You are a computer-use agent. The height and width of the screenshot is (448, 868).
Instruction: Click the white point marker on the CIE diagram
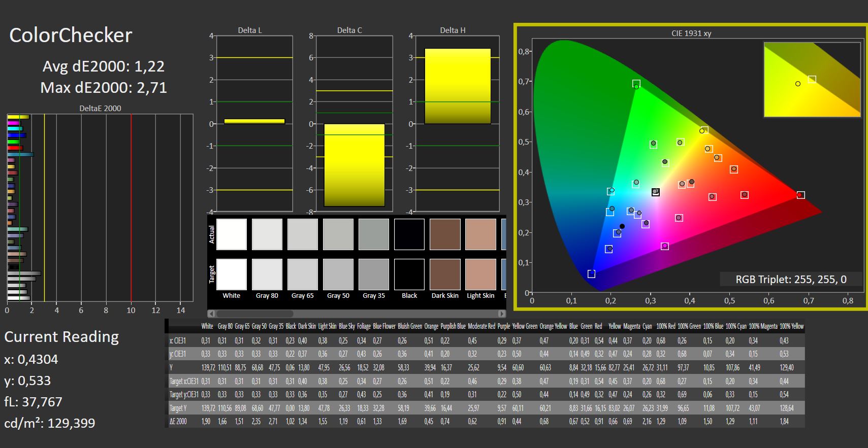coord(655,192)
